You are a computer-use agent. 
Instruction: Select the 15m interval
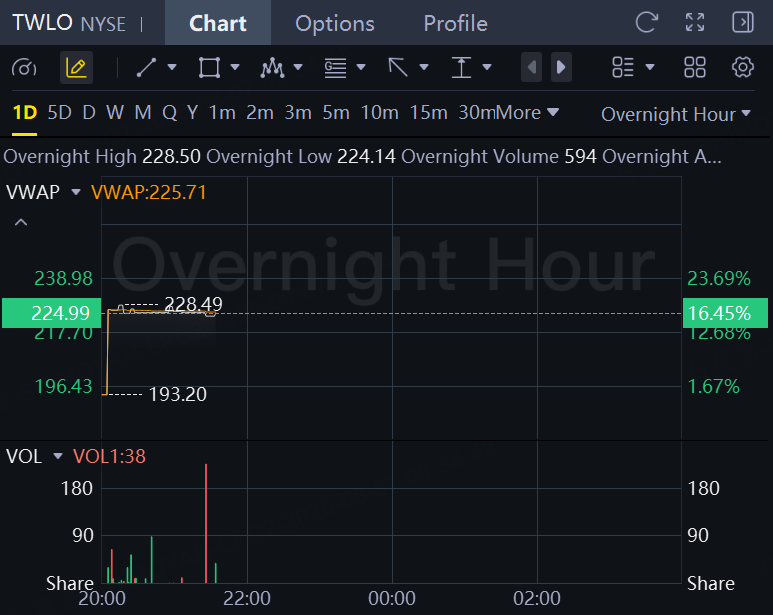pos(428,113)
